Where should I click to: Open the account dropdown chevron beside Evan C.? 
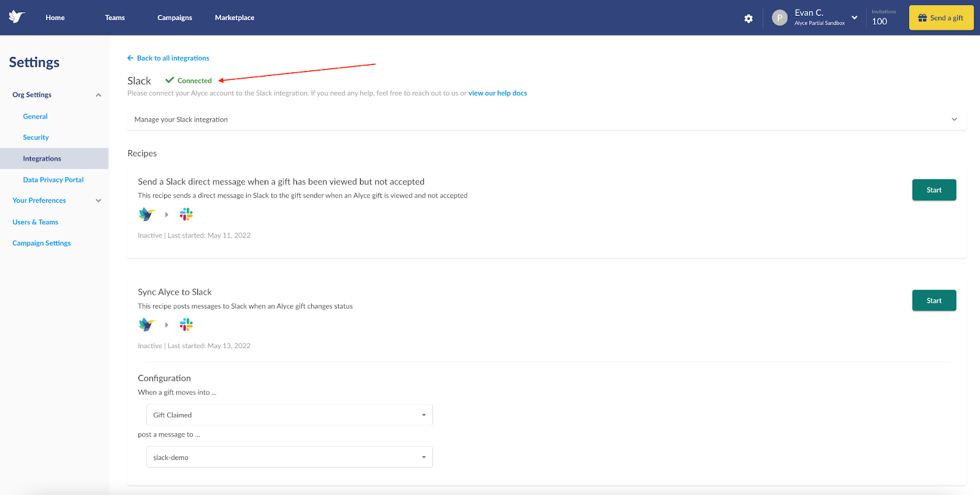click(854, 17)
